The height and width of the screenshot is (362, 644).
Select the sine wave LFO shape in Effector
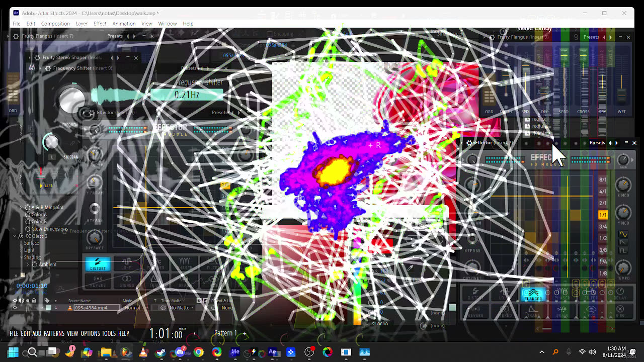click(623, 234)
